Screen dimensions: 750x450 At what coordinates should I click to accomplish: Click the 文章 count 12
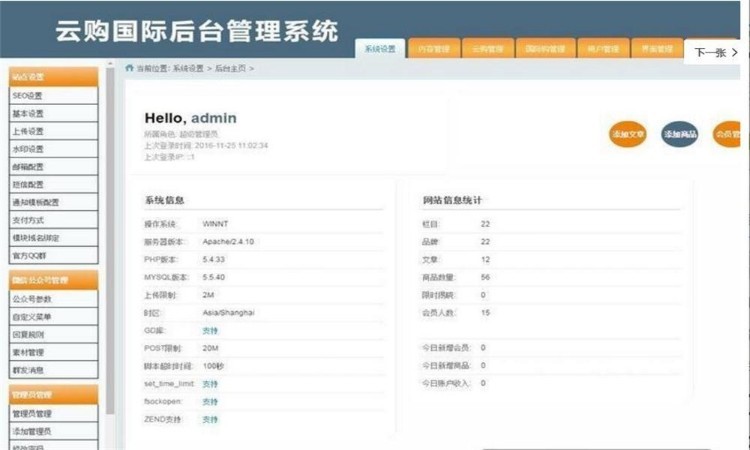pyautogui.click(x=485, y=259)
